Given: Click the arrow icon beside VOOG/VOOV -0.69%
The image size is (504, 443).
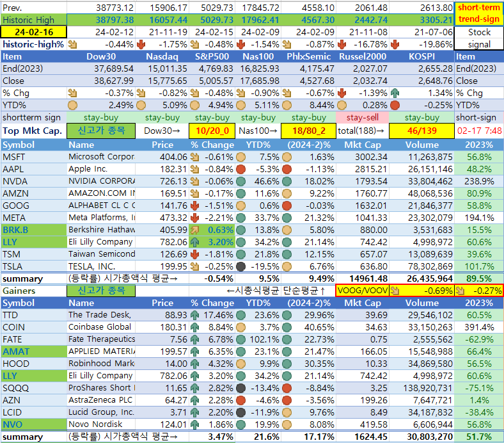Looking at the screenshot, I should tap(395, 291).
